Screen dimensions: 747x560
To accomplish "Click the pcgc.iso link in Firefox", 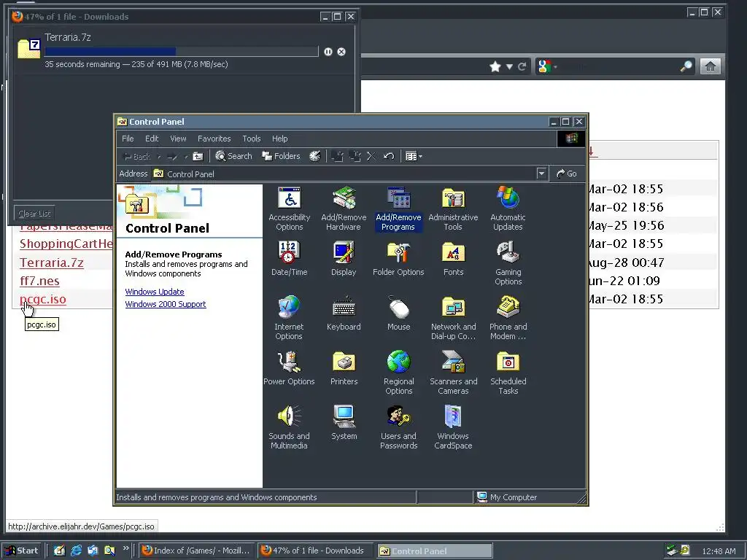I will (43, 299).
